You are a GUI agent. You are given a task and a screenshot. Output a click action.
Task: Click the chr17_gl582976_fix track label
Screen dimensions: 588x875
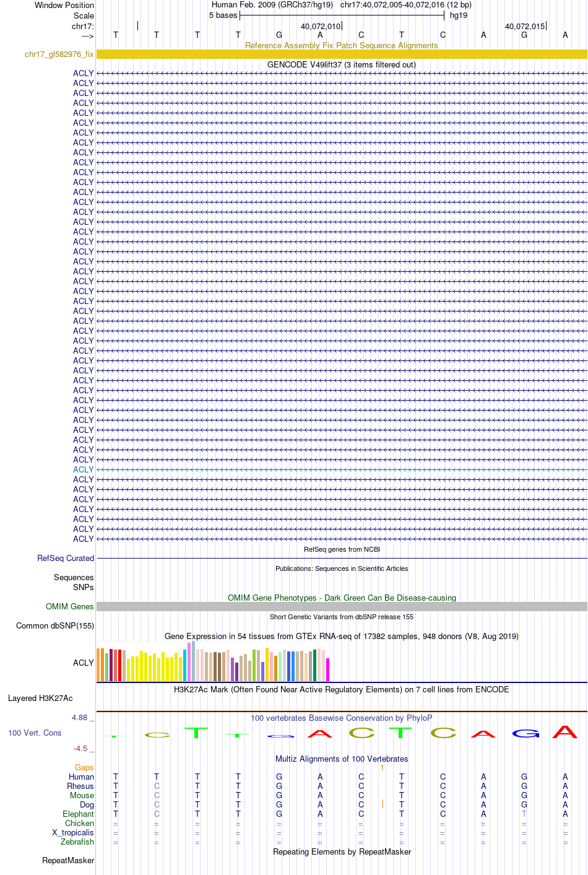(59, 54)
